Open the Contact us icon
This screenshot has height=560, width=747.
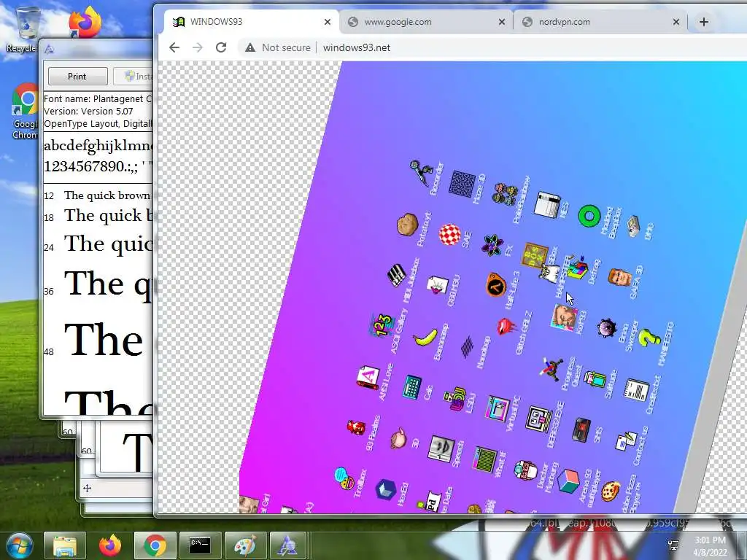[625, 441]
